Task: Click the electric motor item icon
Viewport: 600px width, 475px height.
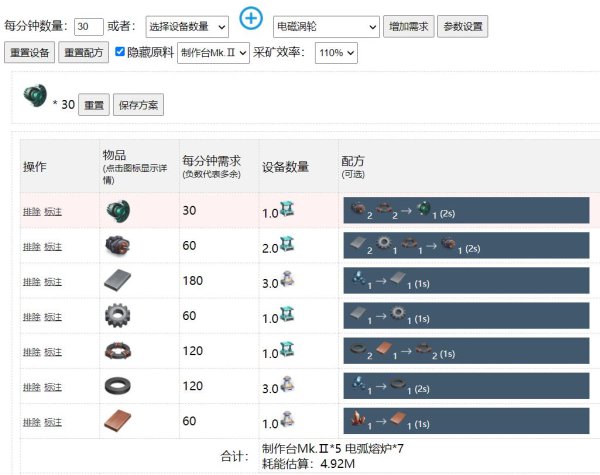Action: (x=118, y=246)
